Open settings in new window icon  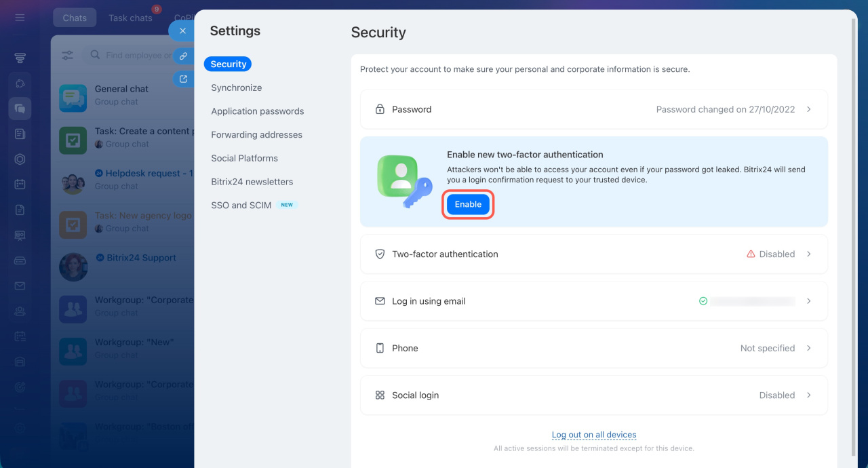[x=182, y=79]
